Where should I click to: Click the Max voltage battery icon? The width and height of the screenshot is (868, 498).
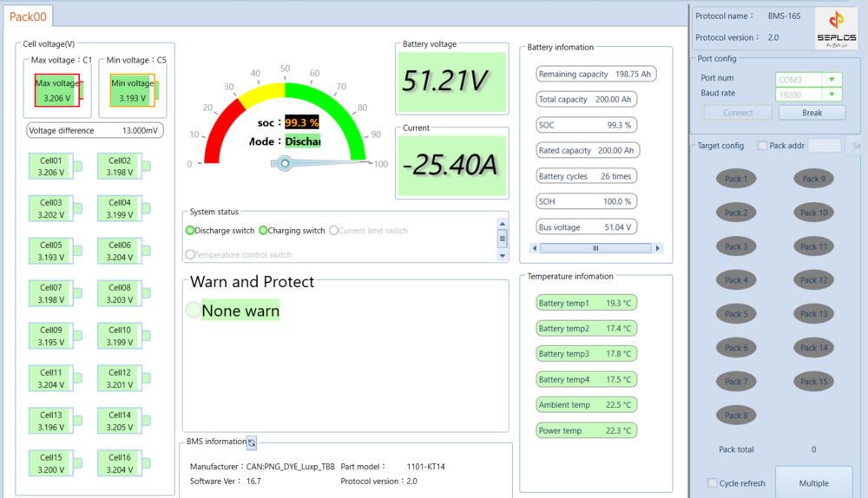coord(59,90)
